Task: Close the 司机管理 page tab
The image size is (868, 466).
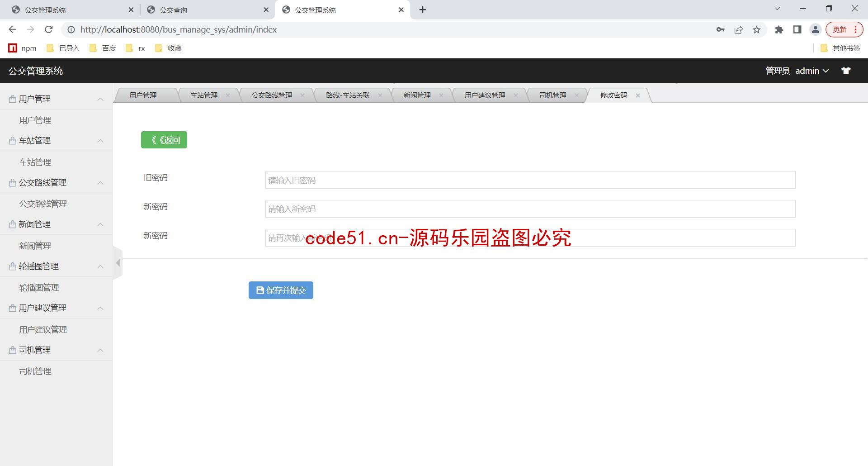Action: point(577,95)
